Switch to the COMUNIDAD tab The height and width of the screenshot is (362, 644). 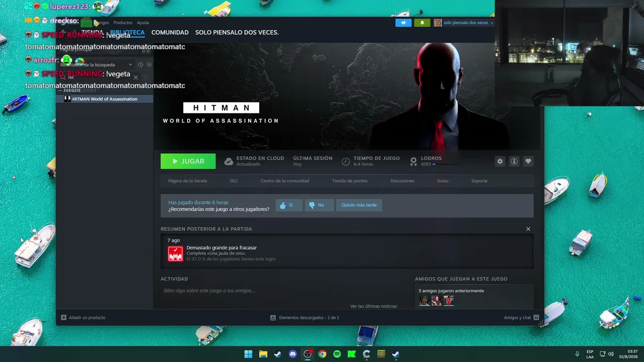pos(170,32)
